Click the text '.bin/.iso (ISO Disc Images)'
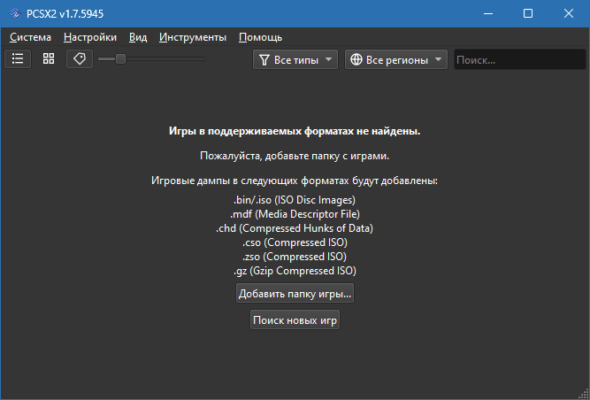The image size is (590, 400). click(295, 200)
